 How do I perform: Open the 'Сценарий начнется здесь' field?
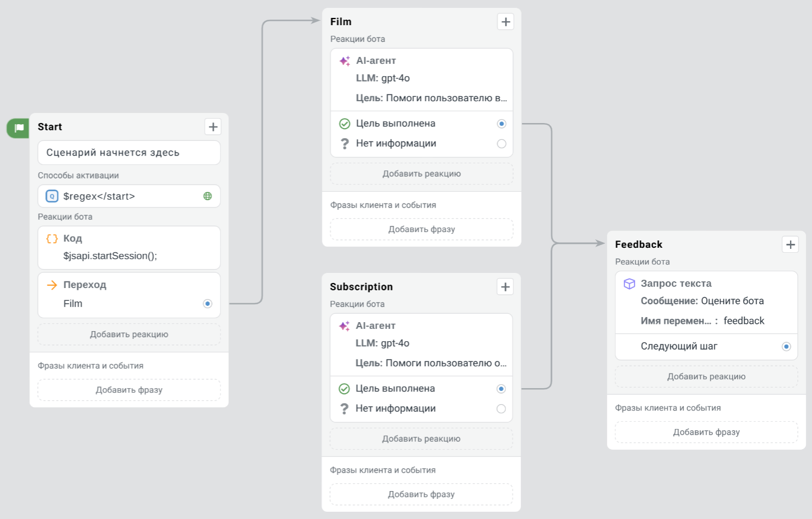point(129,153)
